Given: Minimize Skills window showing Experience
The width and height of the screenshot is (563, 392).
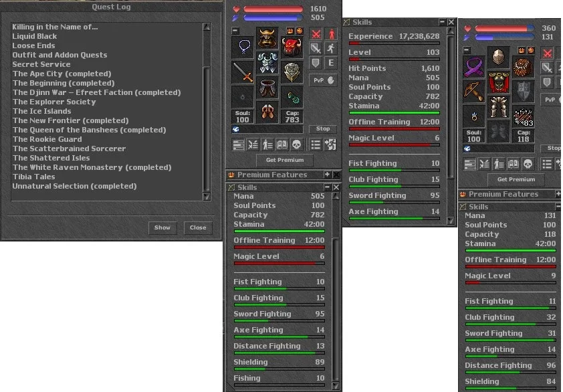Looking at the screenshot, I should 443,22.
